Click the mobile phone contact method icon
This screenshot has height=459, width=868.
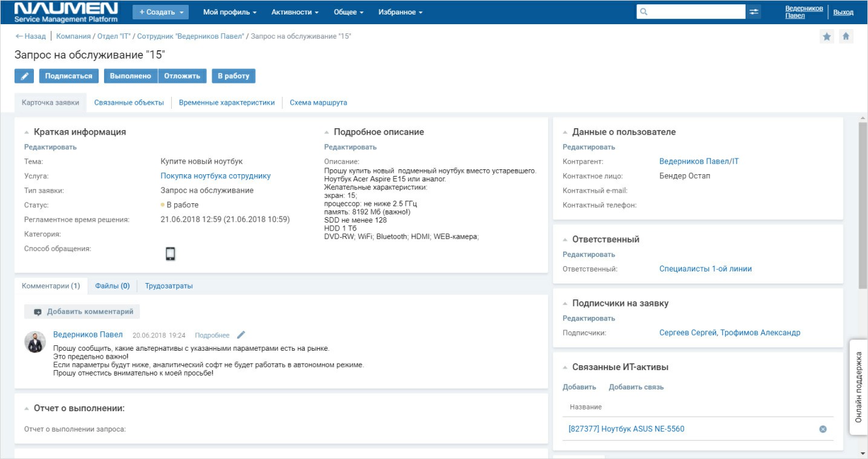170,254
